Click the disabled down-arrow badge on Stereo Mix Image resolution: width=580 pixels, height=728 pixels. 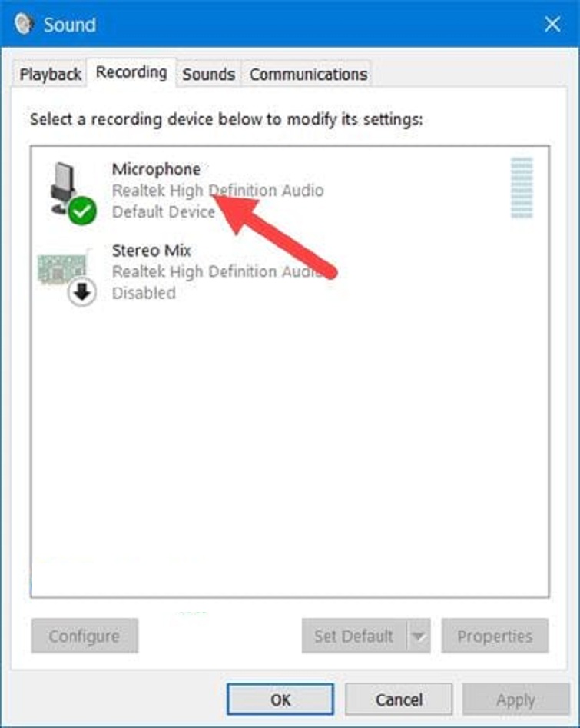(82, 292)
